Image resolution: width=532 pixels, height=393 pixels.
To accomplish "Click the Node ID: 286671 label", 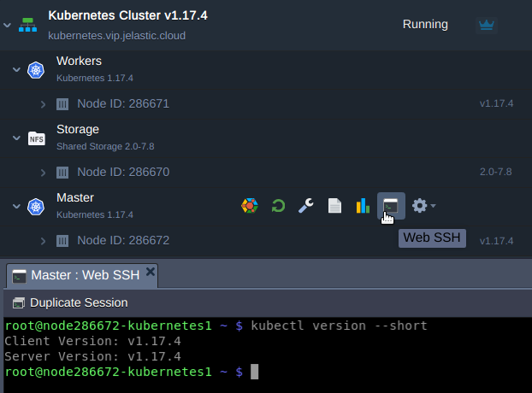I will (123, 103).
